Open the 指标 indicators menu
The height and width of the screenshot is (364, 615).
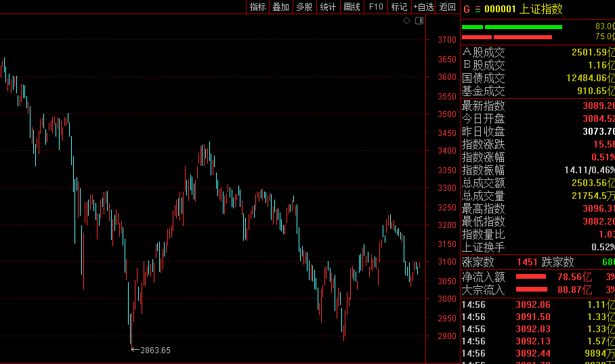click(257, 7)
